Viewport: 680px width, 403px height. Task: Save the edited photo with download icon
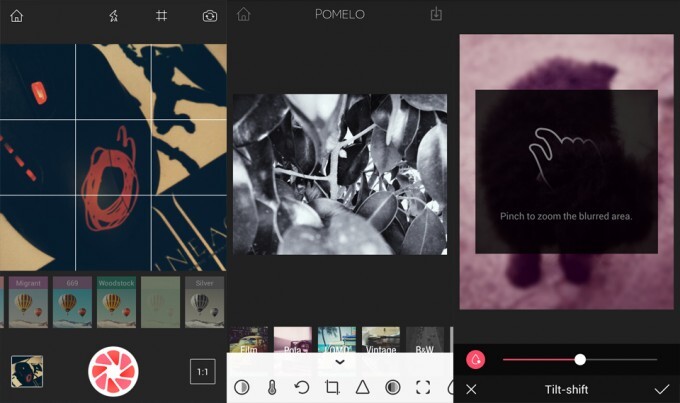coord(436,14)
